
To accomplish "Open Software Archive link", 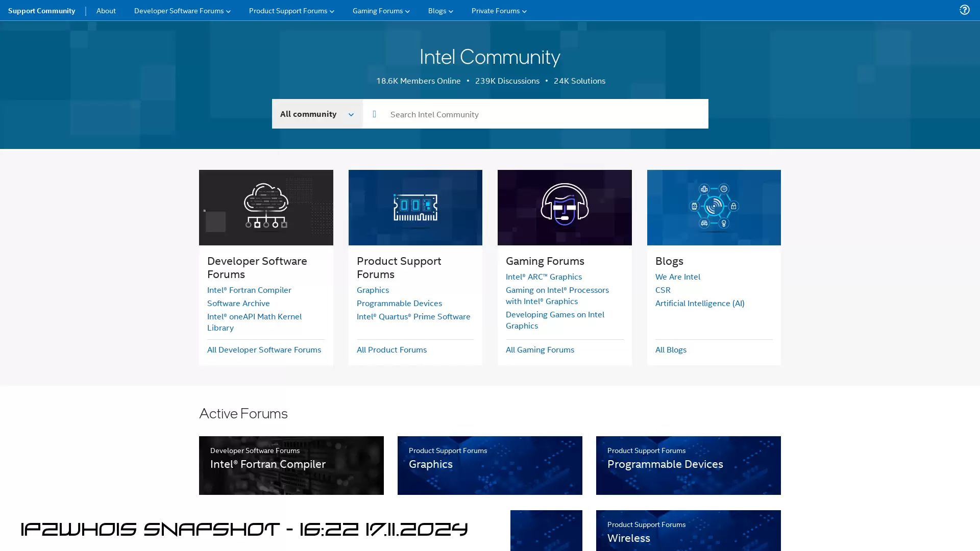I will click(238, 303).
